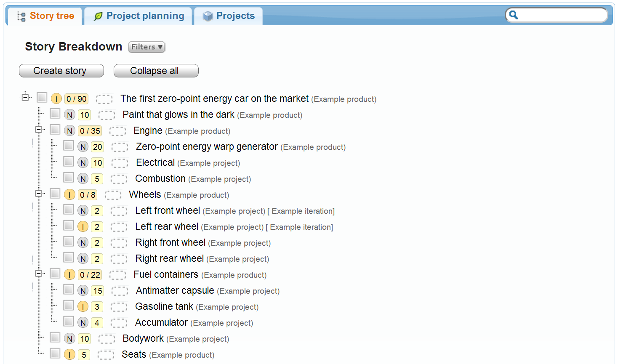This screenshot has width=626, height=364.
Task: Switch to Project planning tab
Action: click(x=139, y=16)
